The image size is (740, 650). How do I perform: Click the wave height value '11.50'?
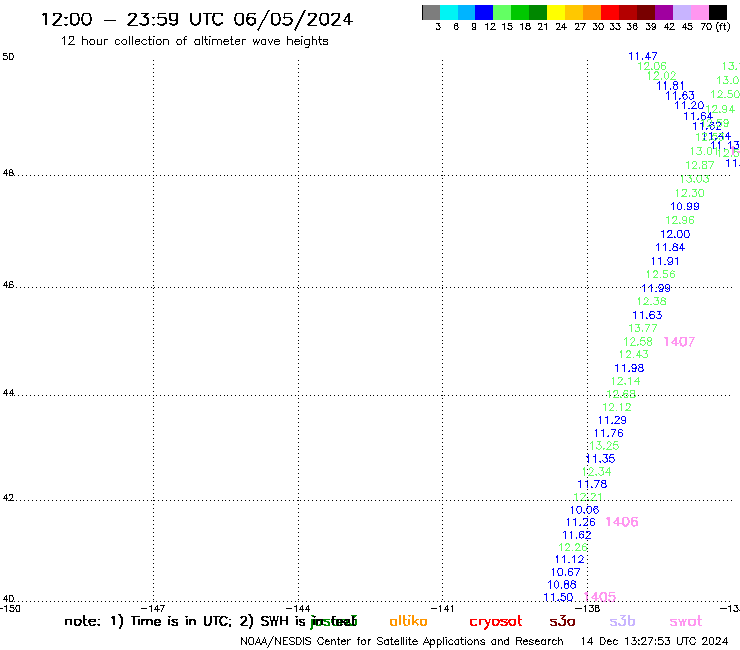point(558,597)
